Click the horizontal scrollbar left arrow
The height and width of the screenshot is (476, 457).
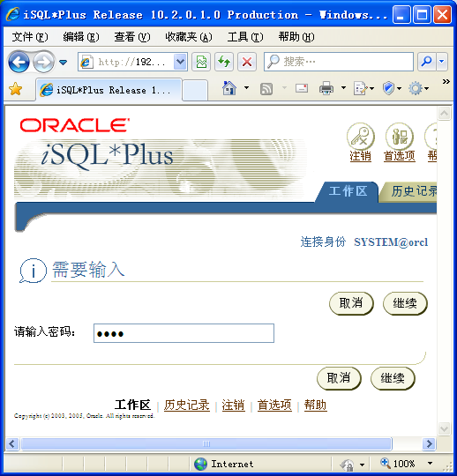[x=12, y=443]
